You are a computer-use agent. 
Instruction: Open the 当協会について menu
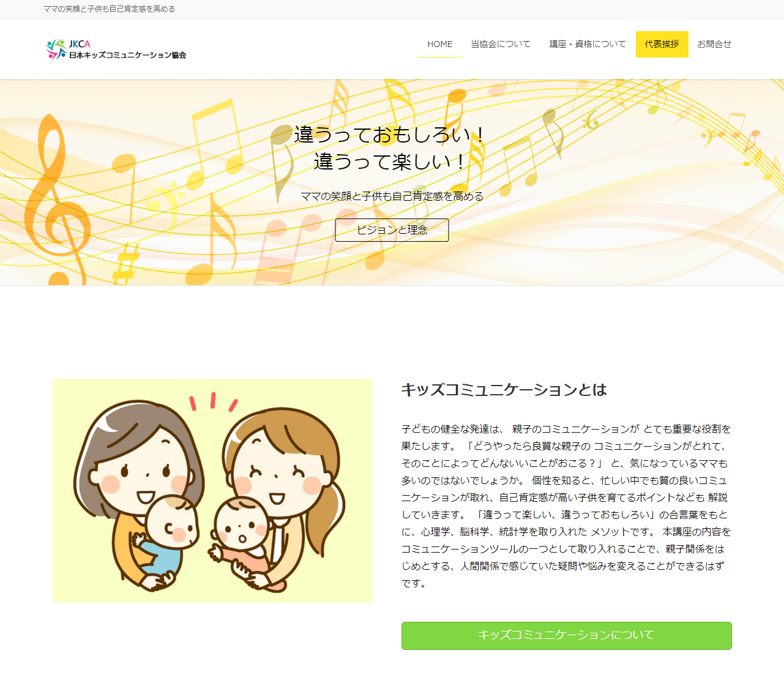tap(501, 44)
